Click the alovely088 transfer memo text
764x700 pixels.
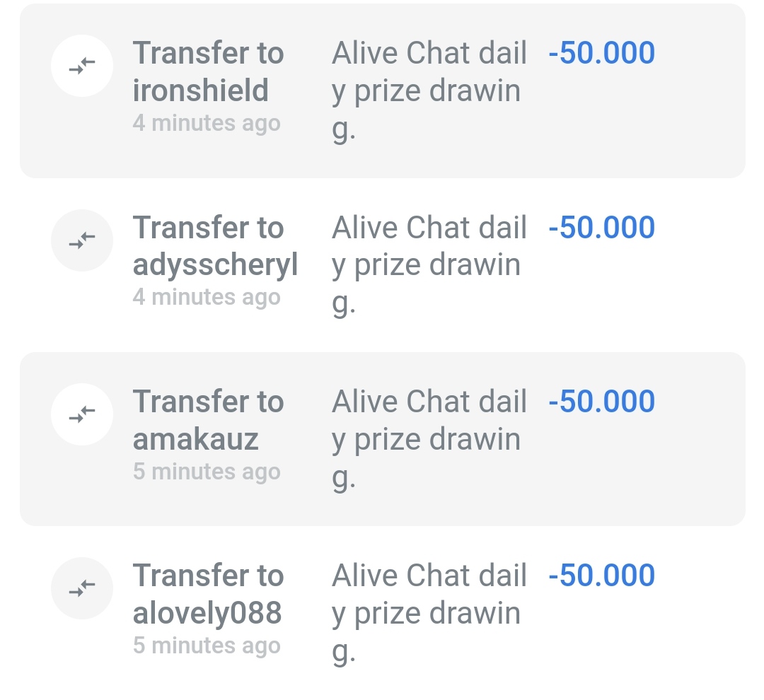pos(429,613)
